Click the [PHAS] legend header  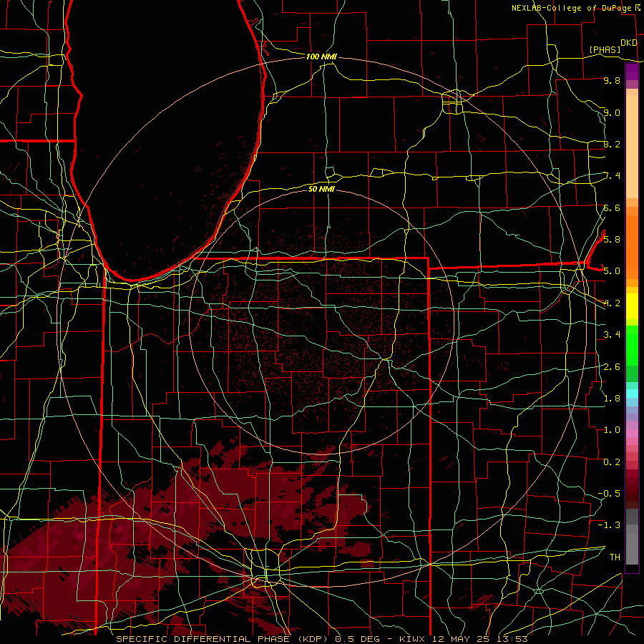coord(605,49)
